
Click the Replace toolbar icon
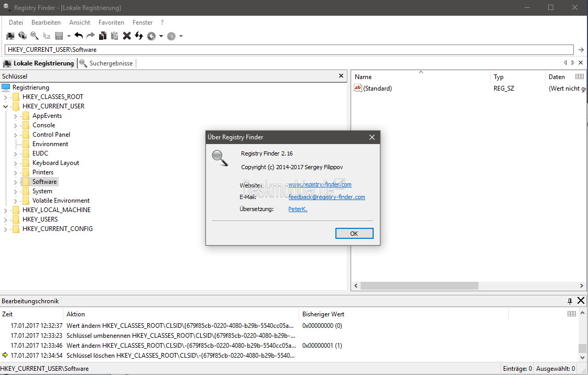(x=47, y=36)
